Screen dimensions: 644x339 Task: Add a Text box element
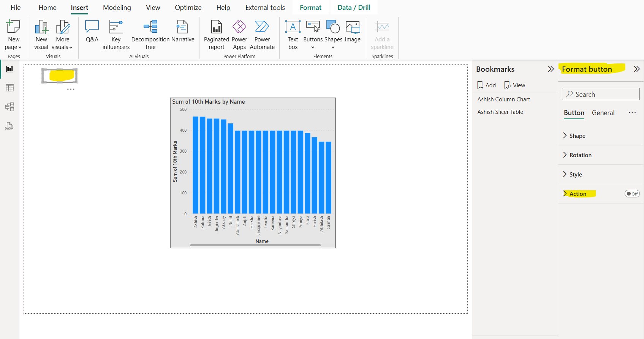point(293,35)
